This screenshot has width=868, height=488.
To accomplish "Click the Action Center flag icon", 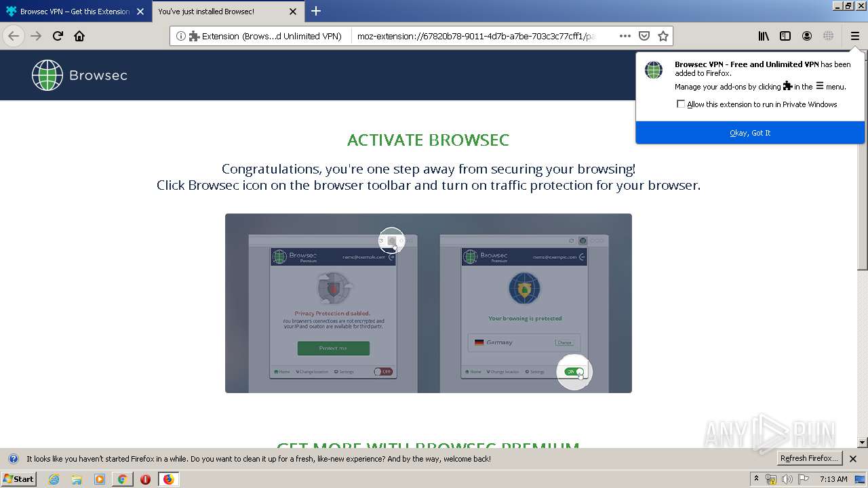I will coord(804,479).
